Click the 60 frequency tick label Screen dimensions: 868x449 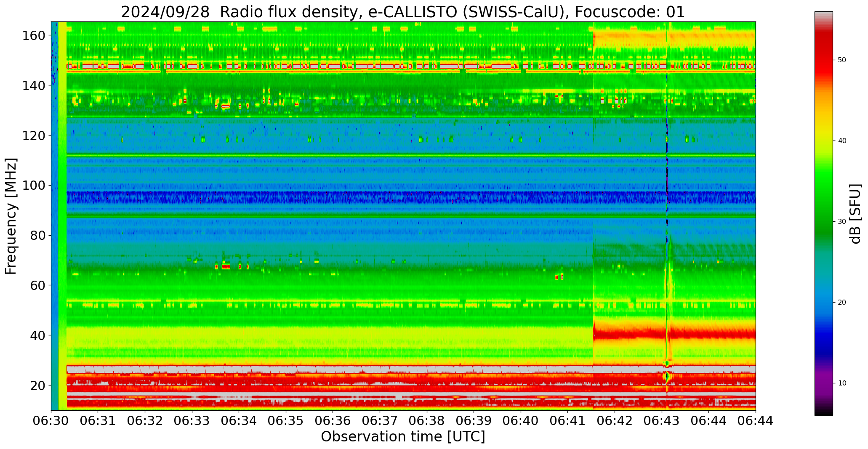tap(38, 285)
